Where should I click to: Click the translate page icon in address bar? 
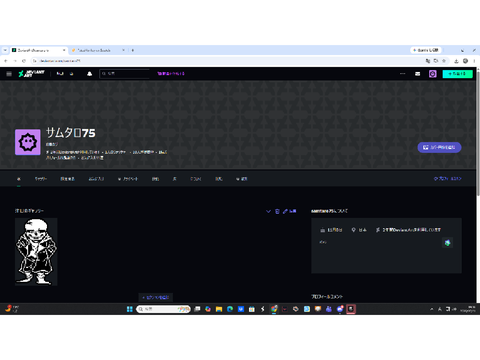[x=428, y=61]
